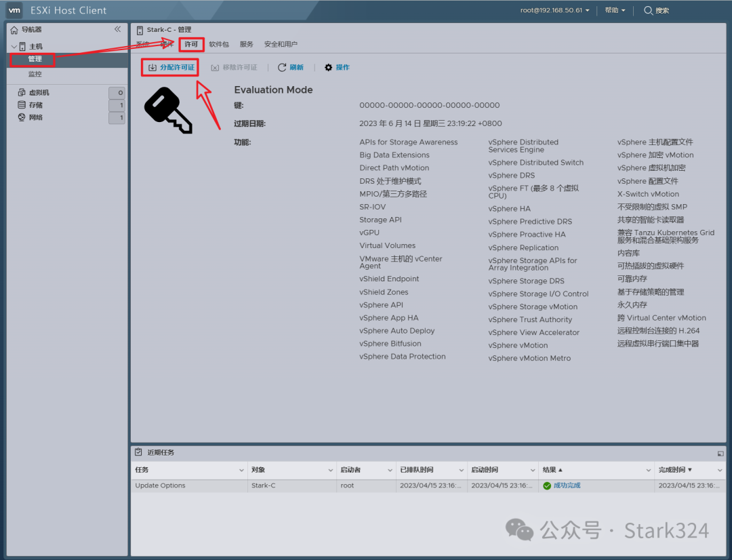Open 网络 in the navigator
This screenshot has width=732, height=560.
pos(36,117)
